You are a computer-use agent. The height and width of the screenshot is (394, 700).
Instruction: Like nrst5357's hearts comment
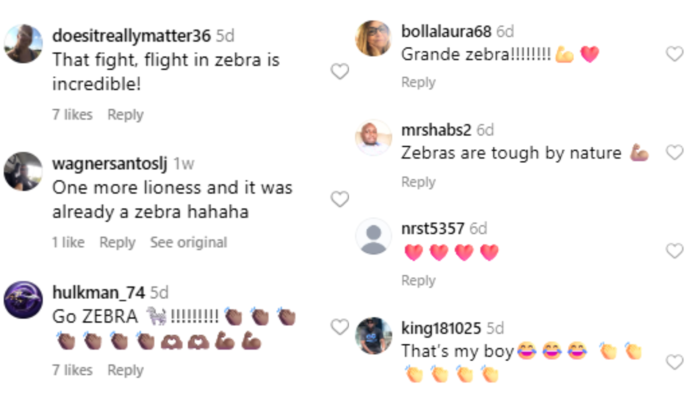click(675, 251)
